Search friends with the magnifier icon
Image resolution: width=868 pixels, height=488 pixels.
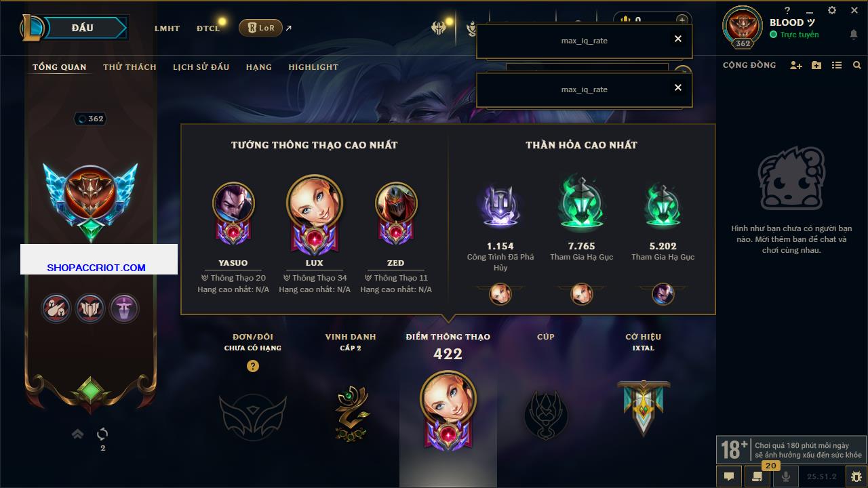point(857,65)
